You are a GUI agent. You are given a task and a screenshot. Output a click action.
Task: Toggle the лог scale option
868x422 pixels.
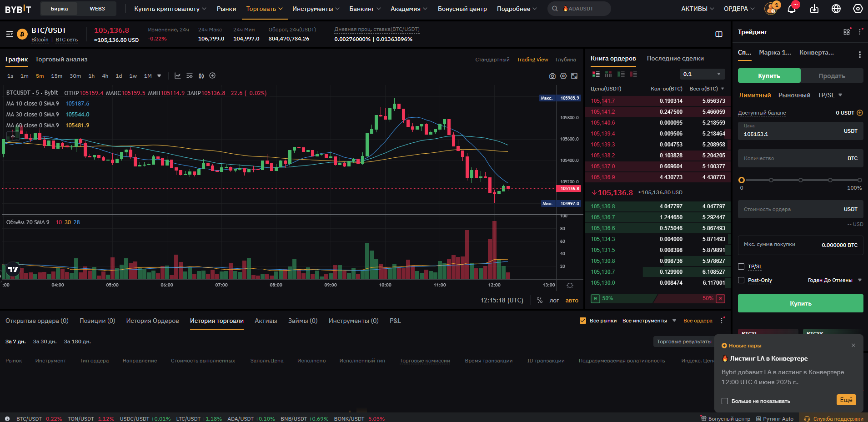point(554,300)
